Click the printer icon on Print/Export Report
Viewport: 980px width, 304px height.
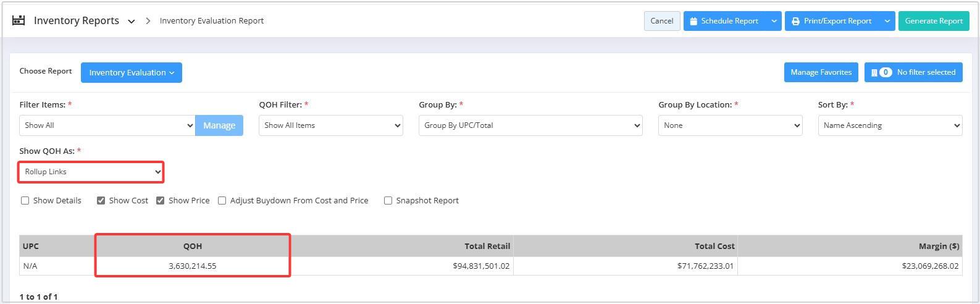tap(796, 21)
